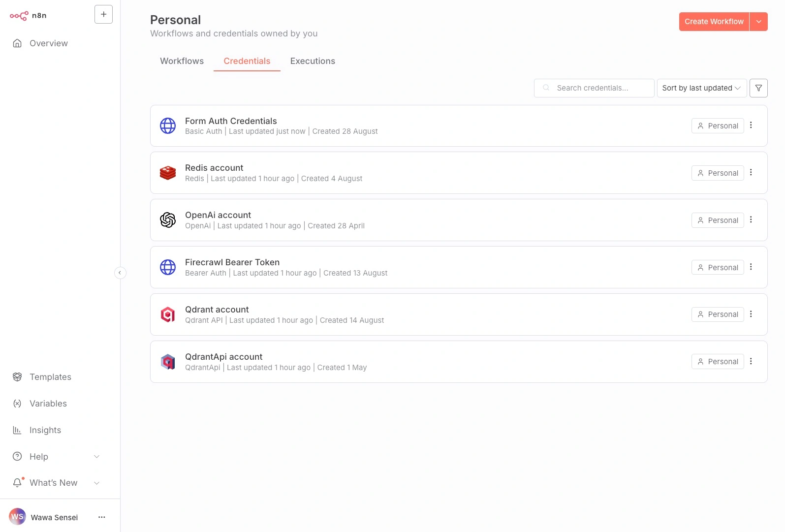Open the Form Auth Credentials entry
This screenshot has height=532, width=785.
point(231,121)
